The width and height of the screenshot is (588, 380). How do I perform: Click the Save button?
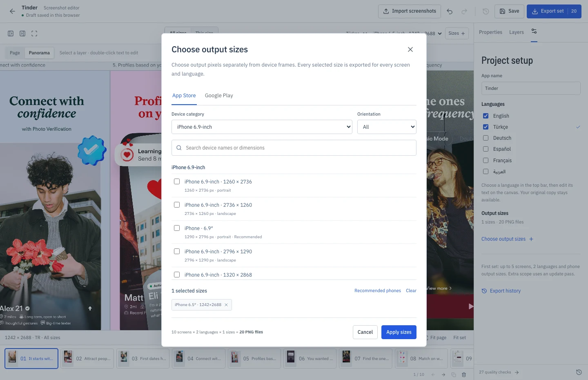click(x=509, y=11)
